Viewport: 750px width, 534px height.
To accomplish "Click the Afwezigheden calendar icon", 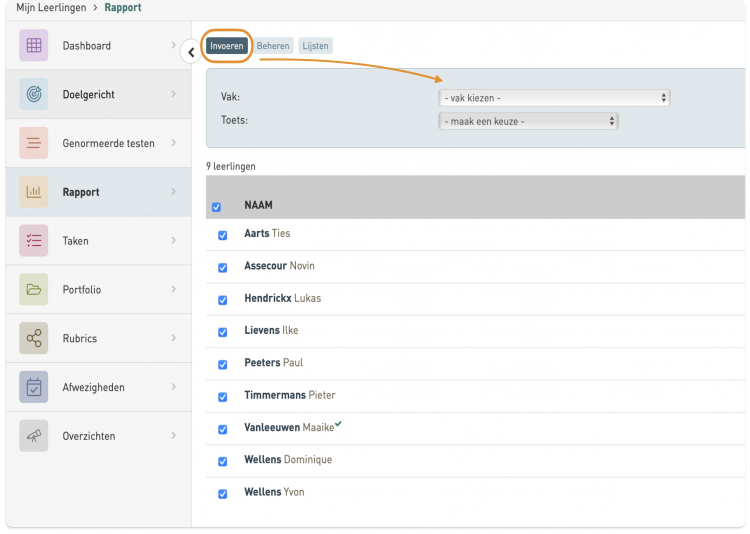I will 33,387.
